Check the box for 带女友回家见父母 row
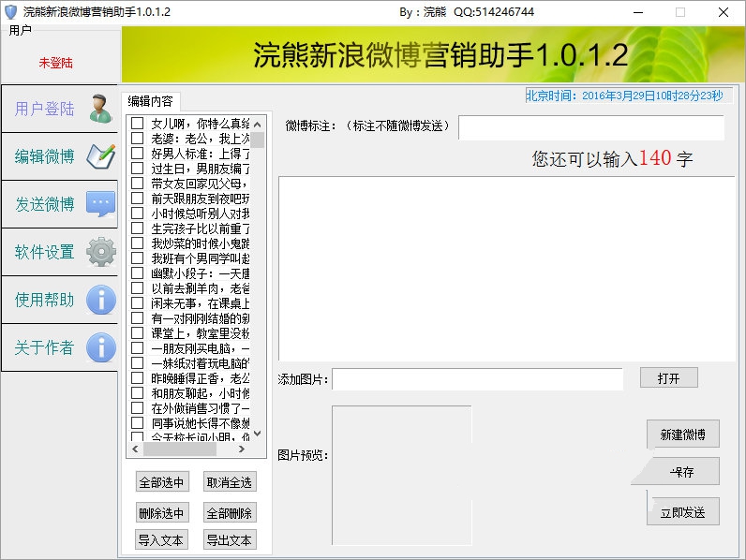This screenshot has height=560, width=746. pyautogui.click(x=138, y=184)
